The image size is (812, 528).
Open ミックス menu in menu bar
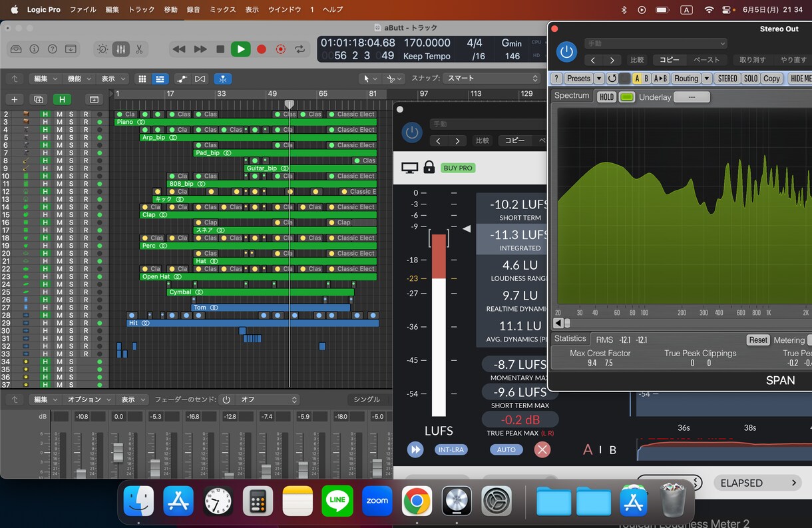222,10
